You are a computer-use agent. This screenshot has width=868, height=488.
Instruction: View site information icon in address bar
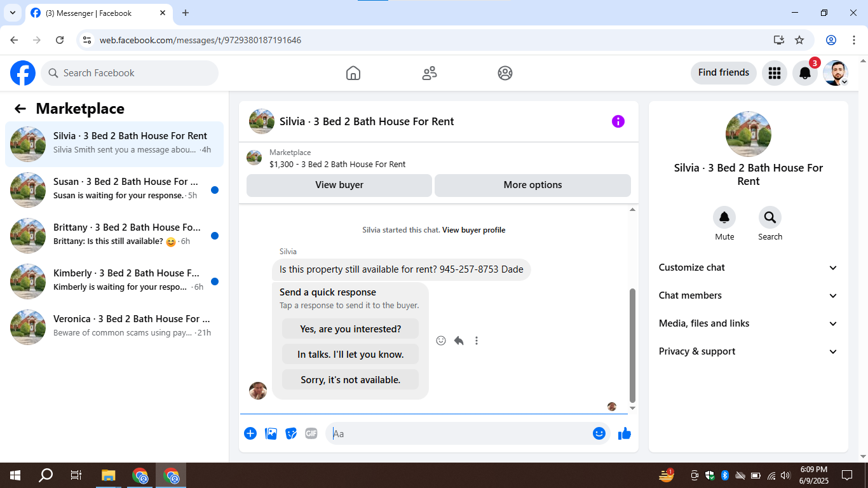[x=88, y=40]
